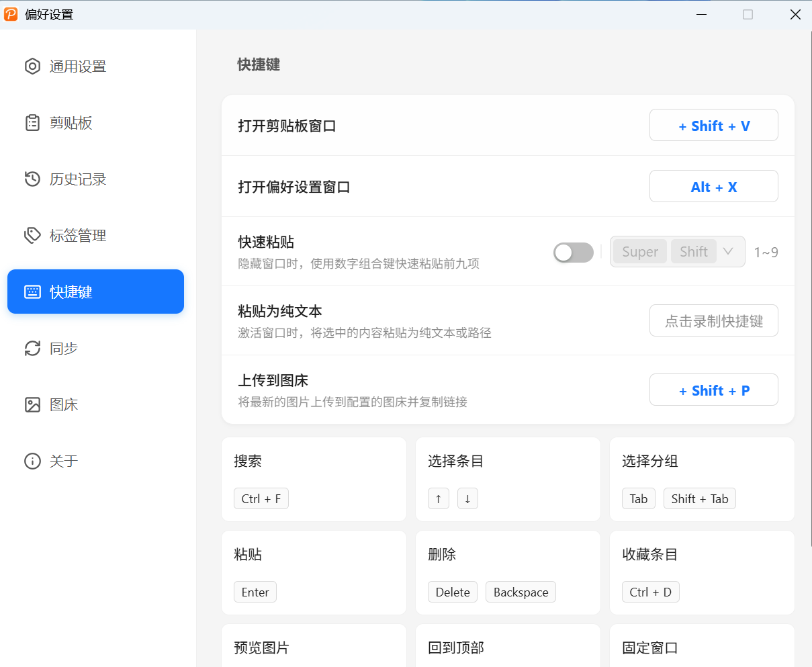
Task: Click the 关于 info icon in sidebar
Action: click(x=32, y=461)
